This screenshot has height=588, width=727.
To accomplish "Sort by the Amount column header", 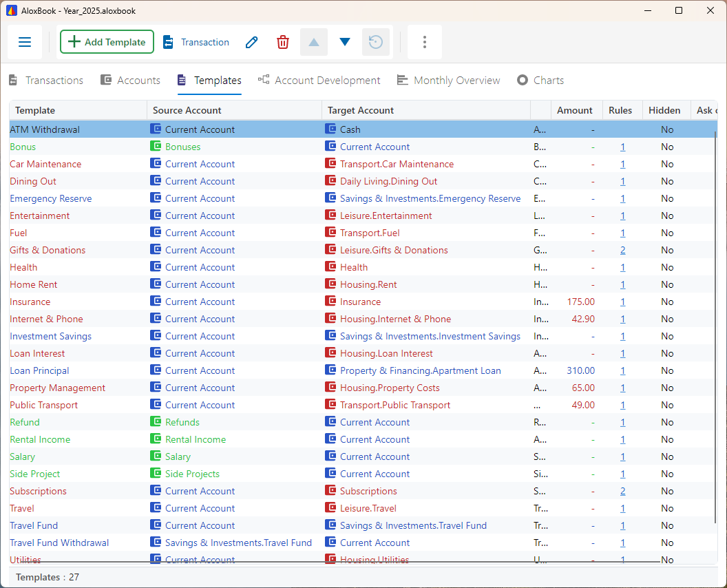I will (x=576, y=110).
